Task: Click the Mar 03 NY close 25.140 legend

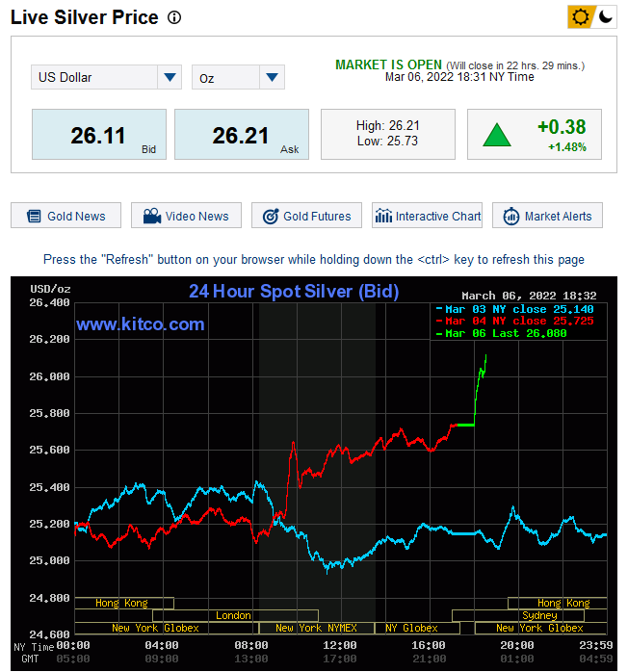Action: (515, 309)
